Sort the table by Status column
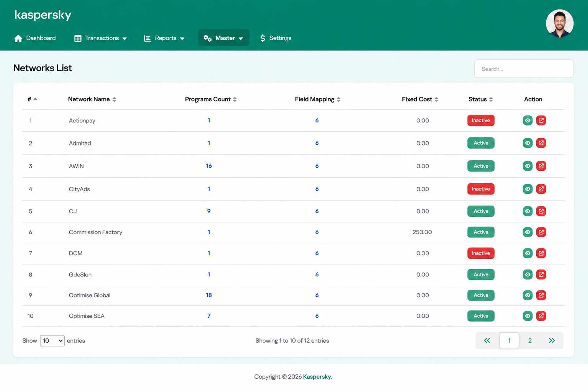This screenshot has width=588, height=392. point(480,99)
